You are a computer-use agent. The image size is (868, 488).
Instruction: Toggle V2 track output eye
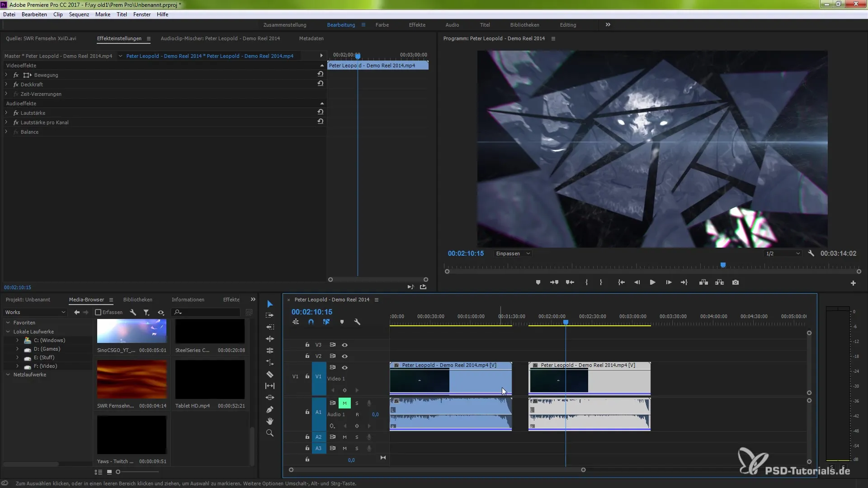point(344,356)
